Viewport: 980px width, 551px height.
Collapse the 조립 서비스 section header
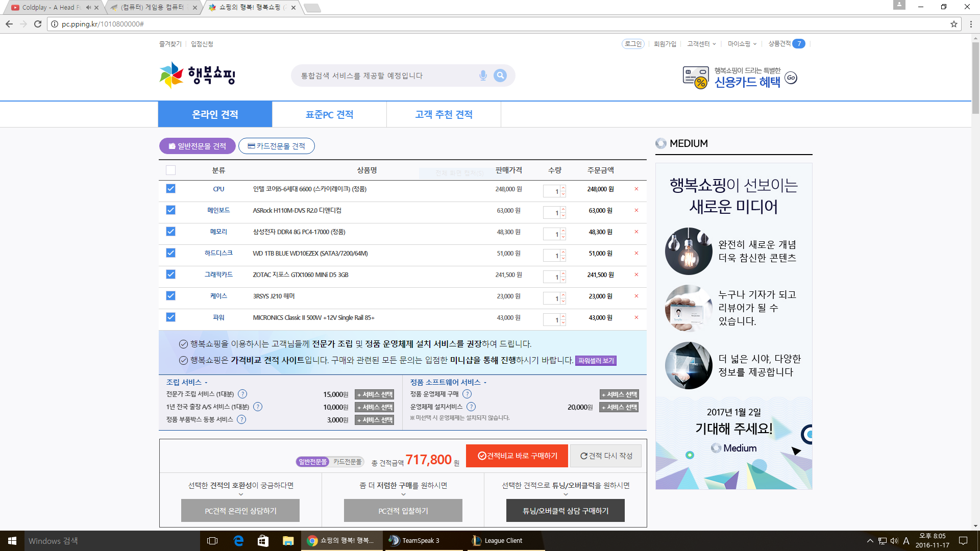[x=187, y=382]
